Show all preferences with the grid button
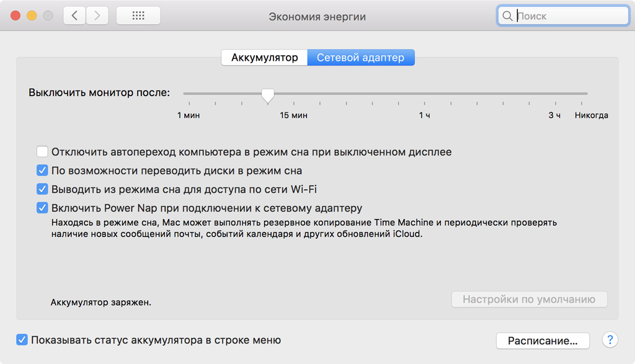The height and width of the screenshot is (364, 635). point(138,16)
